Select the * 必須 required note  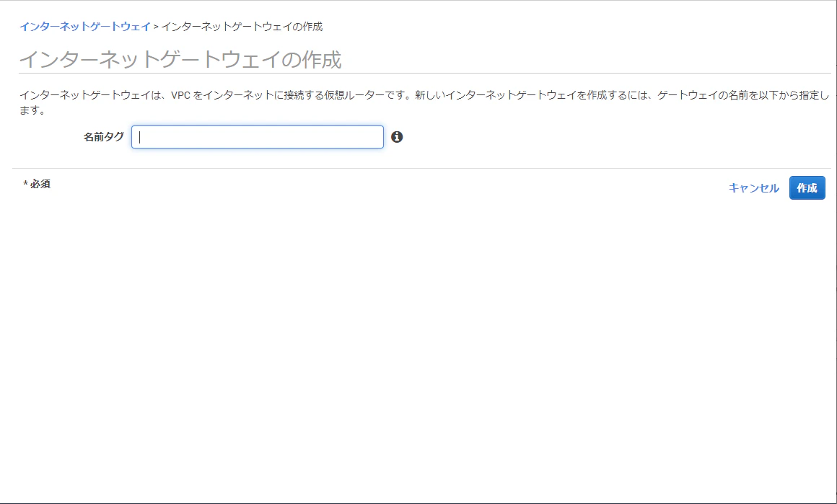[x=37, y=184]
